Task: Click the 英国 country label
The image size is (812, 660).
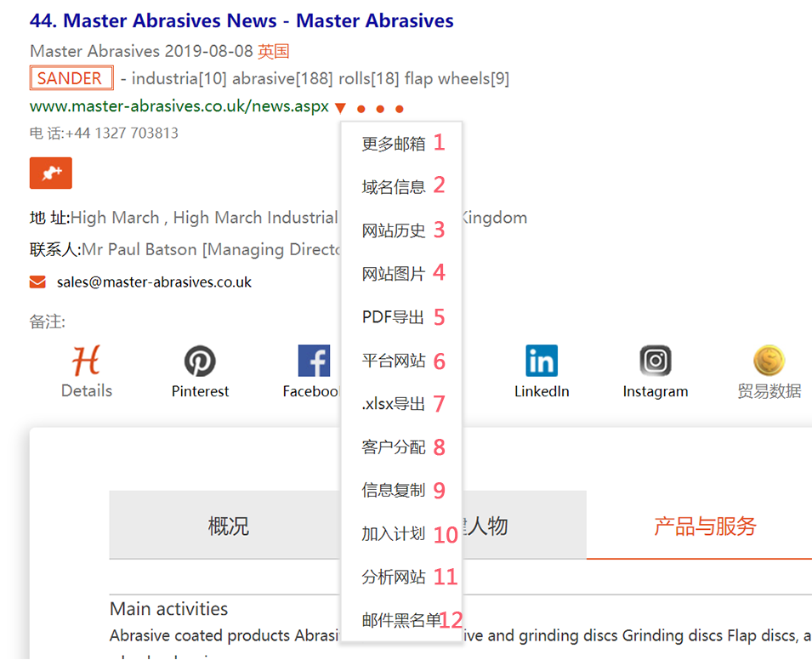Action: pyautogui.click(x=274, y=51)
